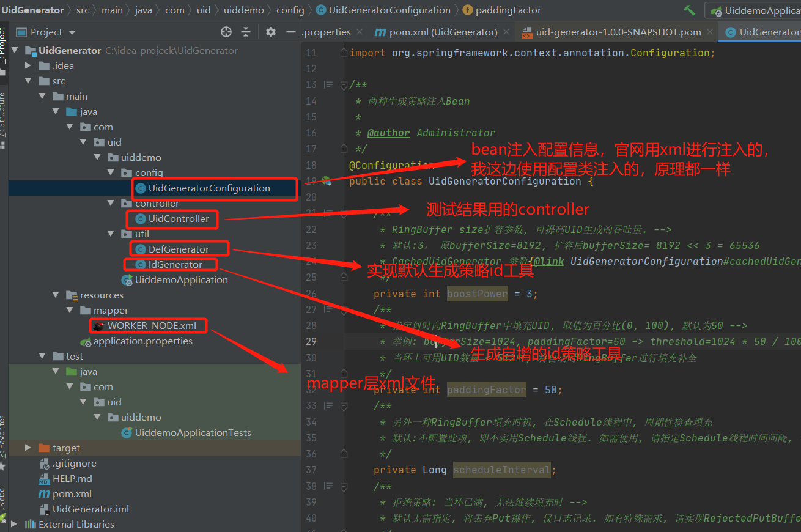Click the collapse all icon in Project panel
Viewport: 801px width, 532px height.
[246, 32]
